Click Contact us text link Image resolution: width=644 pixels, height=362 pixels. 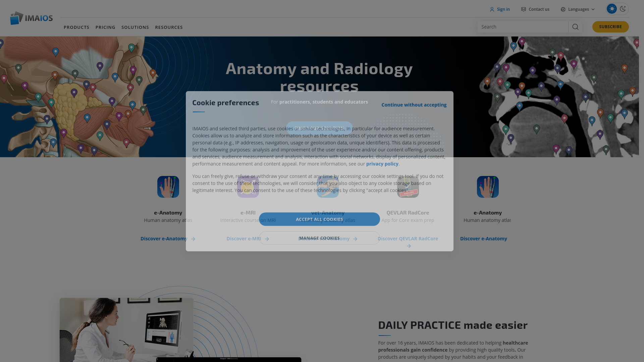539,9
